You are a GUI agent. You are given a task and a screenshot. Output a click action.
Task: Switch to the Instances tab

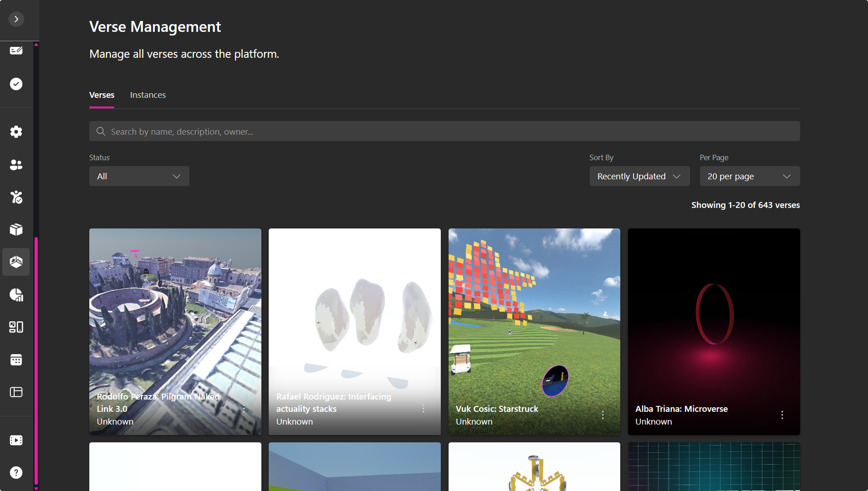click(148, 95)
